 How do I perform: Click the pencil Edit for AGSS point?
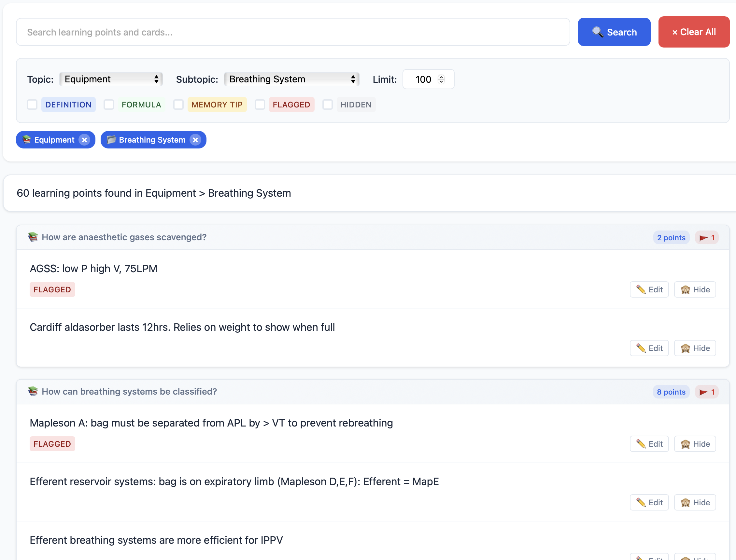pos(649,289)
